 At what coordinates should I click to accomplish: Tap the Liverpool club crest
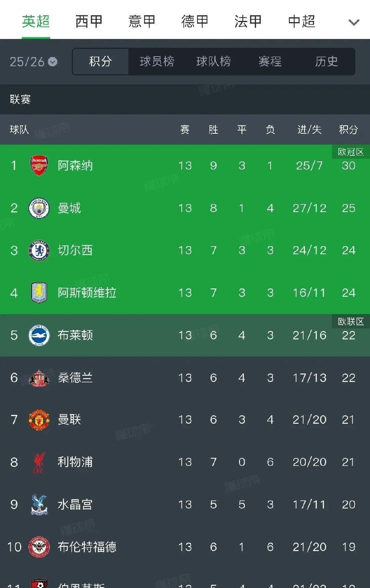39,462
